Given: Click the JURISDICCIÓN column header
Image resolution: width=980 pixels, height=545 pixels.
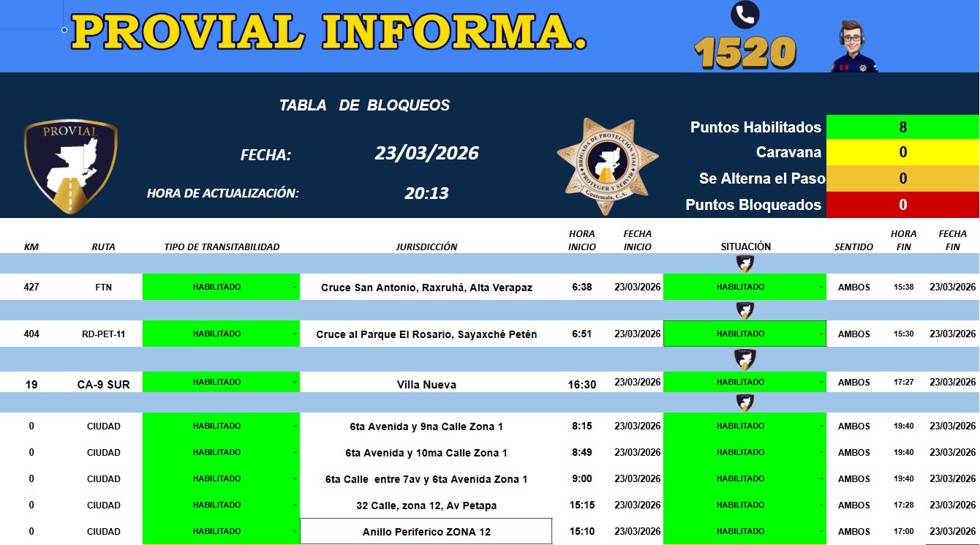Looking at the screenshot, I should (426, 247).
